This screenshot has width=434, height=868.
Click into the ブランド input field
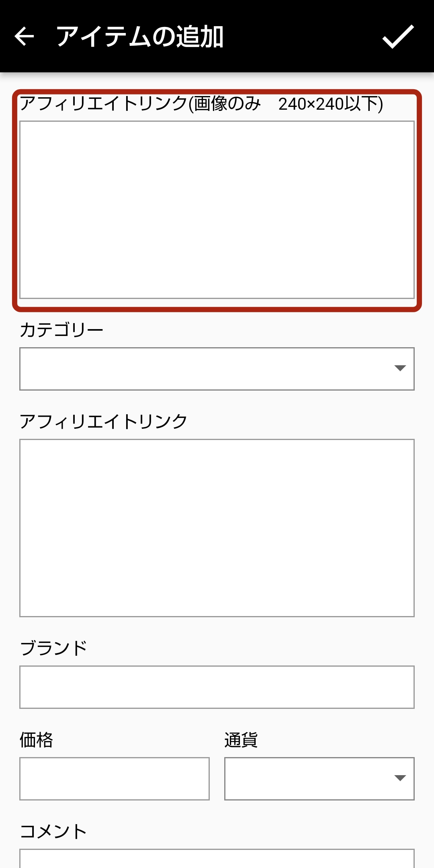pyautogui.click(x=217, y=687)
